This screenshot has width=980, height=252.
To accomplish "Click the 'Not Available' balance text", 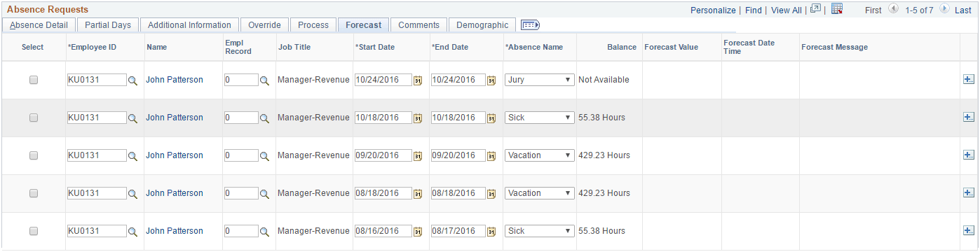I will [604, 80].
